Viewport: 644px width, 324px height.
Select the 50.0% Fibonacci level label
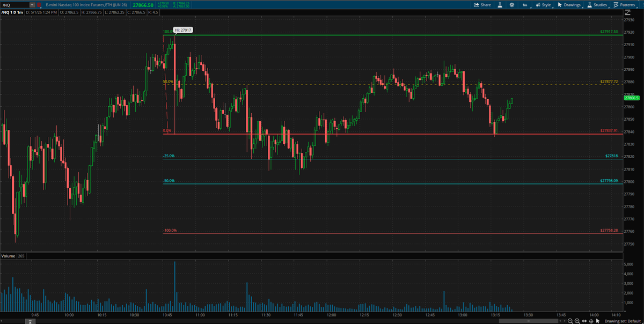pos(167,82)
